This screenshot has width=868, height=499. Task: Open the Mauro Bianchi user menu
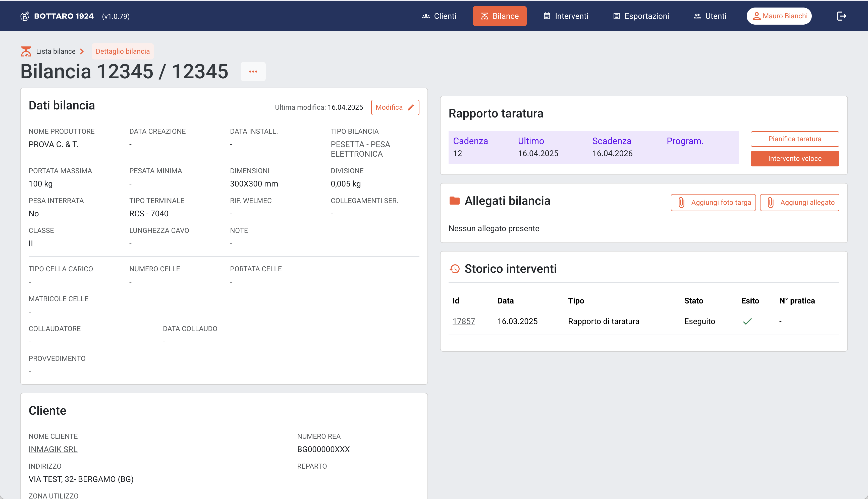[x=779, y=16]
